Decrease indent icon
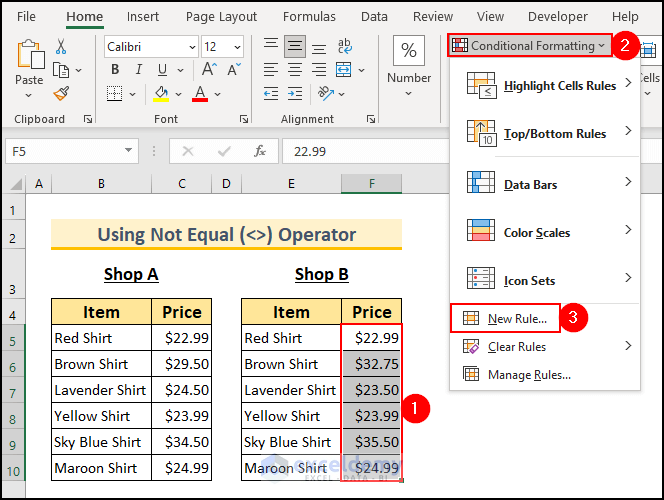Image resolution: width=664 pixels, height=500 pixels. pyautogui.click(x=271, y=94)
